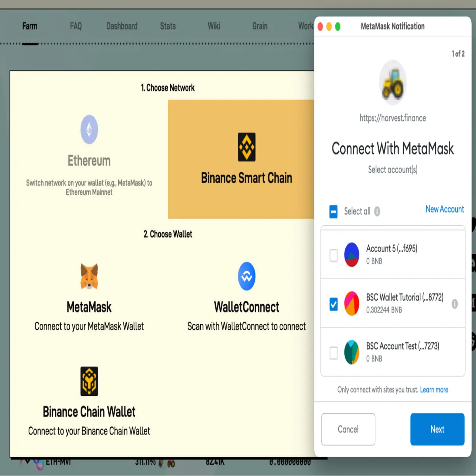Click the Binance Smart Chain label
The height and width of the screenshot is (476, 476).
click(x=247, y=178)
